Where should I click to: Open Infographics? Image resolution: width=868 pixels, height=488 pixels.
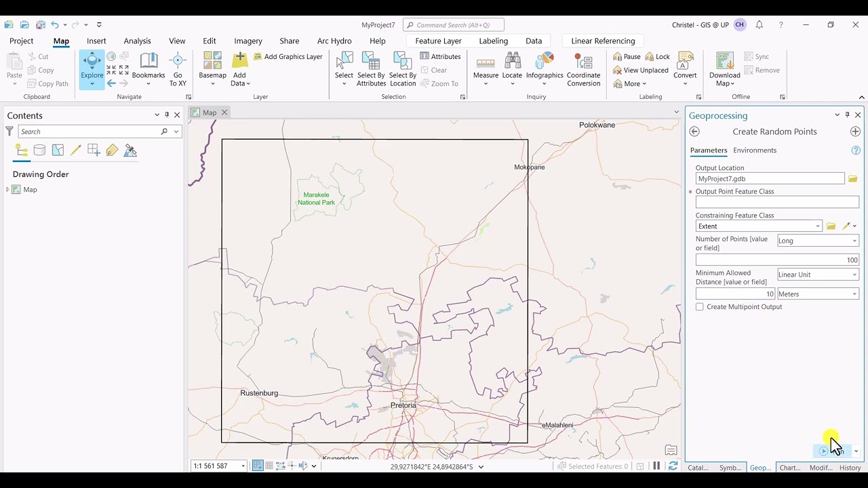tap(545, 69)
